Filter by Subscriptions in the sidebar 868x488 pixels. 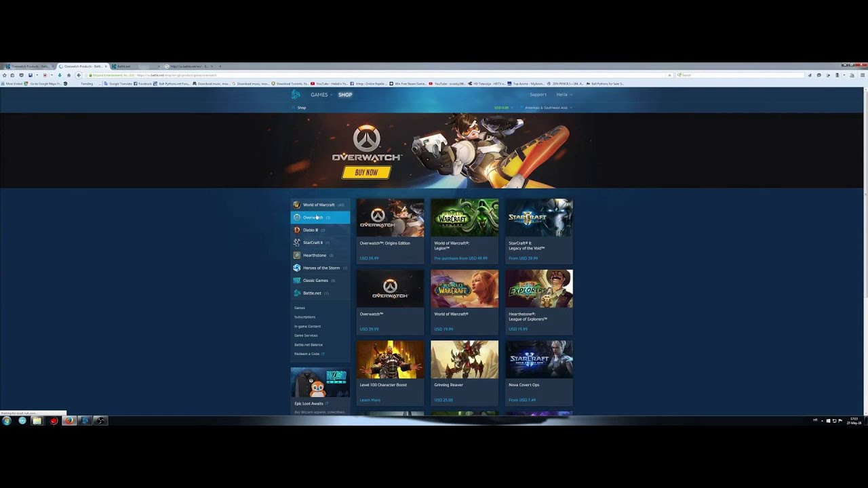304,317
